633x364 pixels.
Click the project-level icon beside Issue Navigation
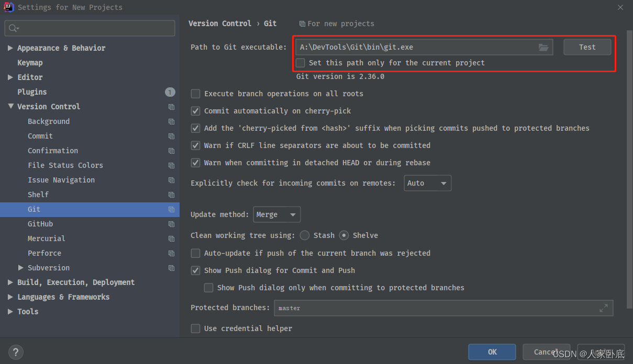[171, 180]
